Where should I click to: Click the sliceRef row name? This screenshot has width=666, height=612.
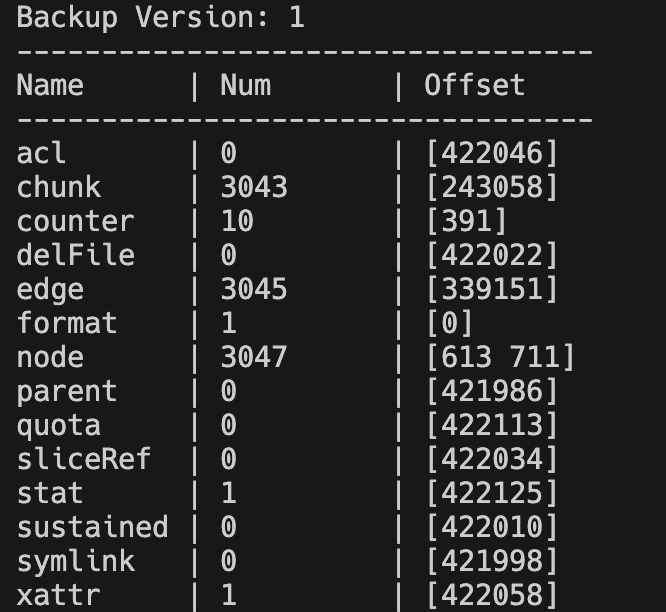[x=84, y=459]
